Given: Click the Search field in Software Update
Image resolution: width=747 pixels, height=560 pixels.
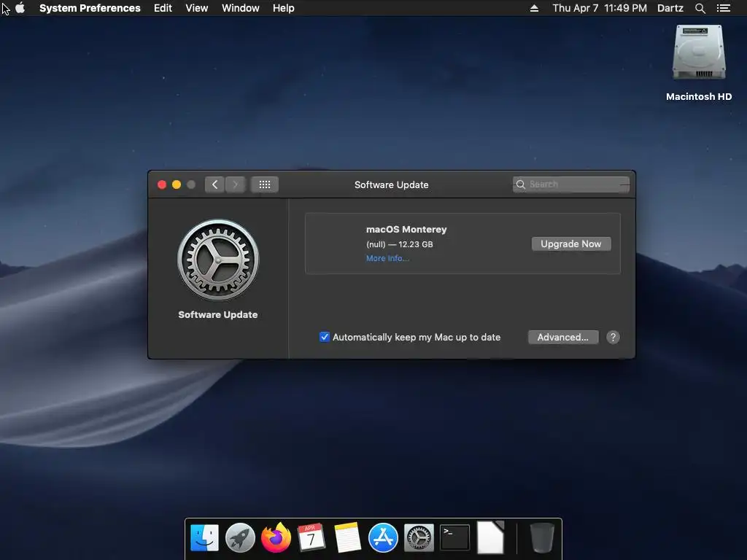Looking at the screenshot, I should tap(570, 184).
